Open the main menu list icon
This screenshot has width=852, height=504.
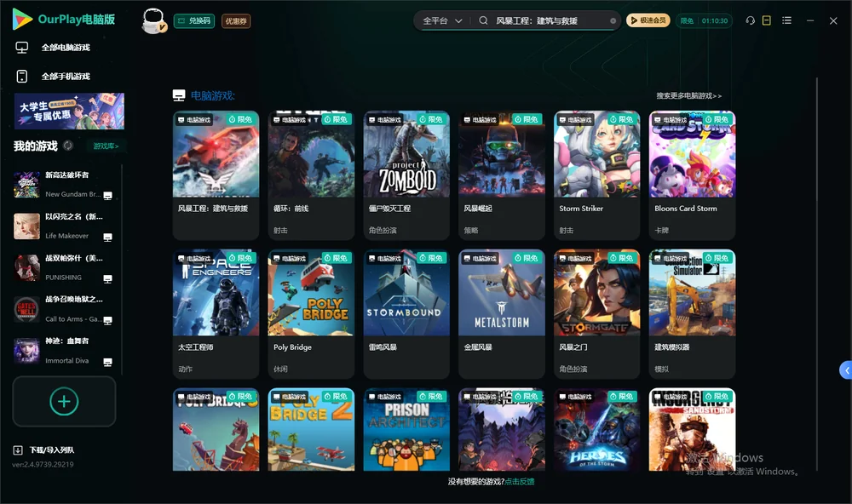tap(786, 20)
